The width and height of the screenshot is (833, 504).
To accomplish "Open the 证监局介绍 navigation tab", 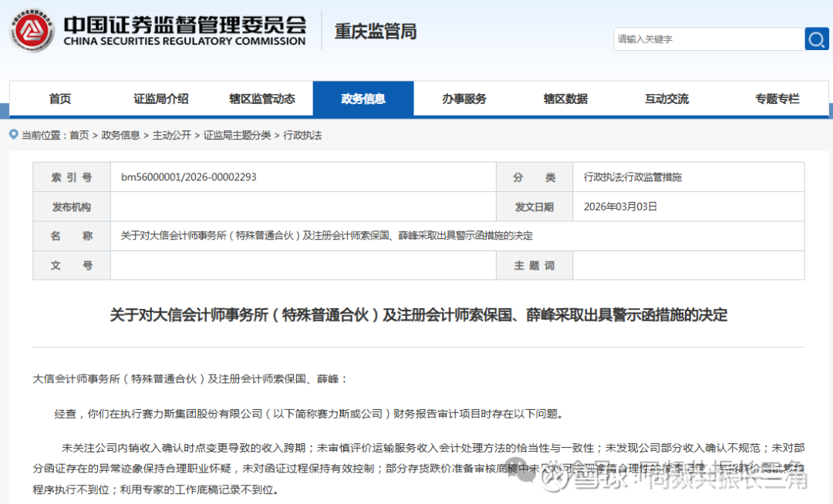I will [x=161, y=99].
